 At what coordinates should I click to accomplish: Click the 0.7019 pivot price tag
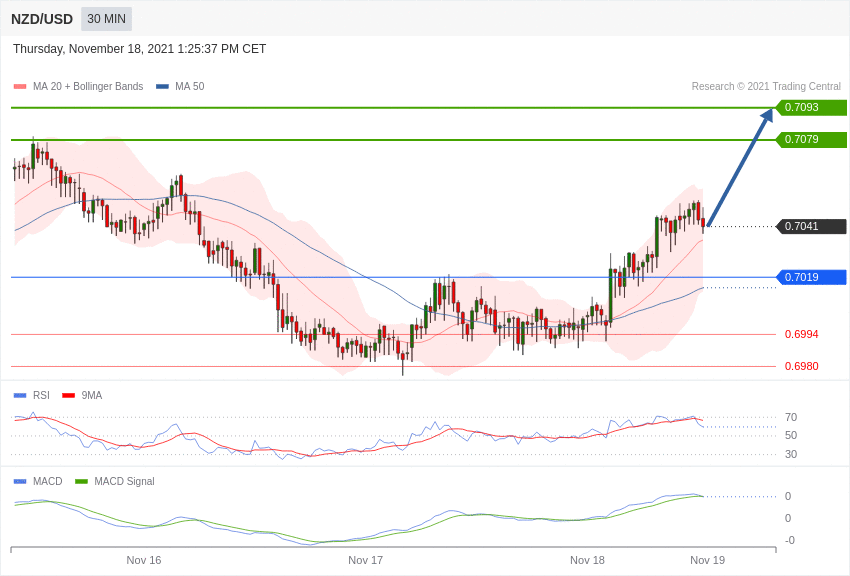click(x=811, y=277)
